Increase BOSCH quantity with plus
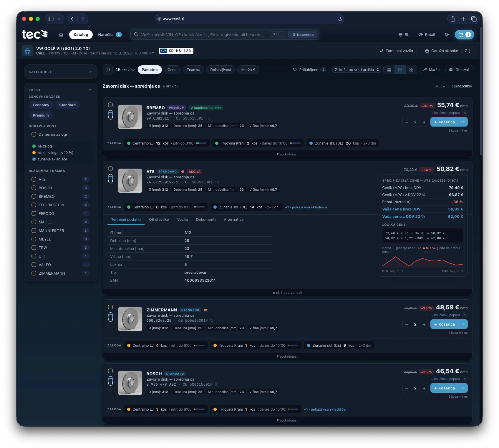 (x=424, y=388)
